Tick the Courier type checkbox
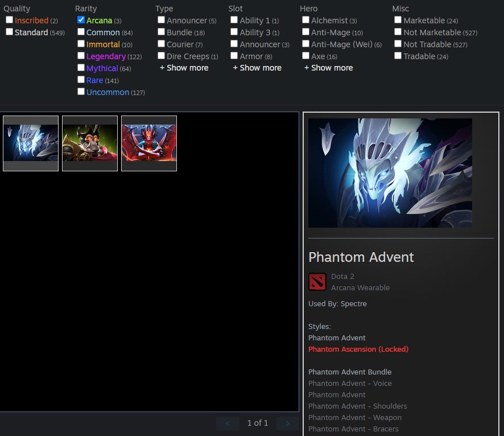504x436 pixels. click(162, 44)
